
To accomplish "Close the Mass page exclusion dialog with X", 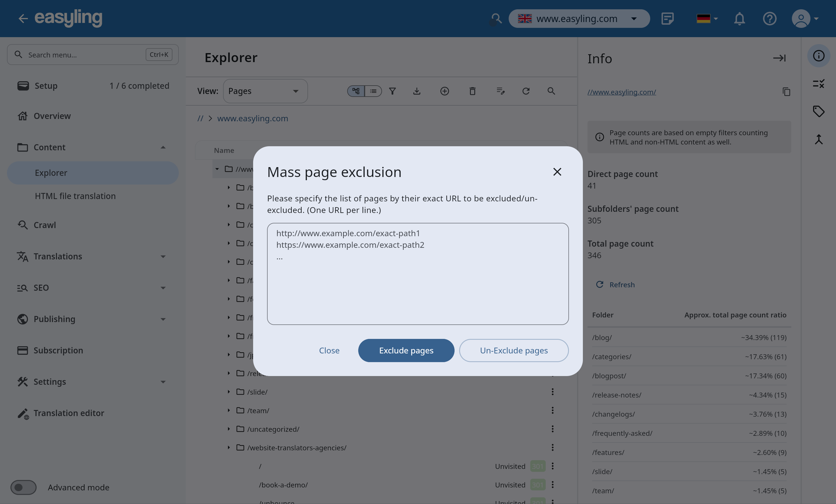I will [557, 172].
